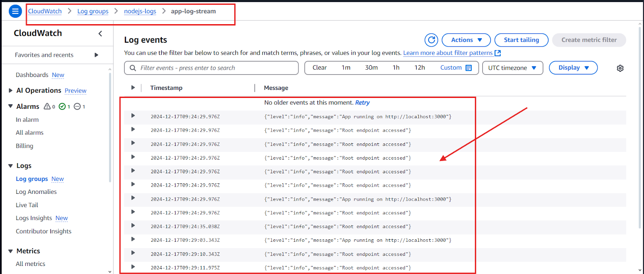644x274 pixels.
Task: Click the Log events heading
Action: point(145,40)
